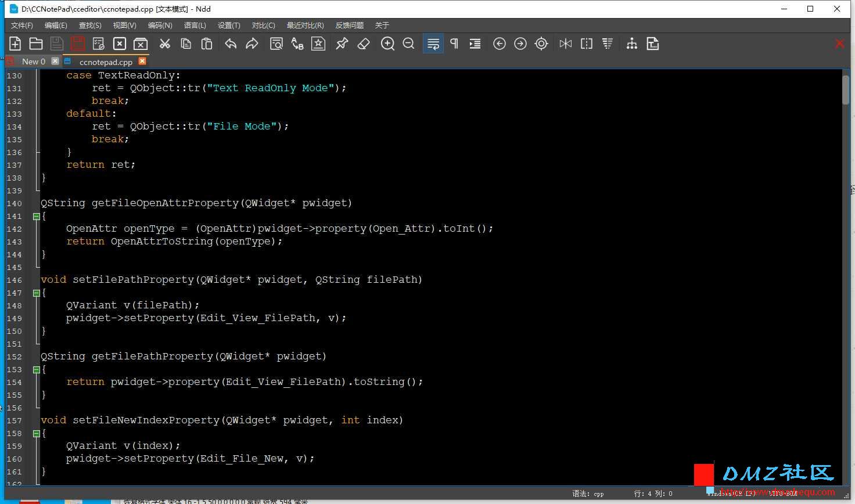Toggle indent guide icon
This screenshot has height=504, width=855.
pos(475,44)
